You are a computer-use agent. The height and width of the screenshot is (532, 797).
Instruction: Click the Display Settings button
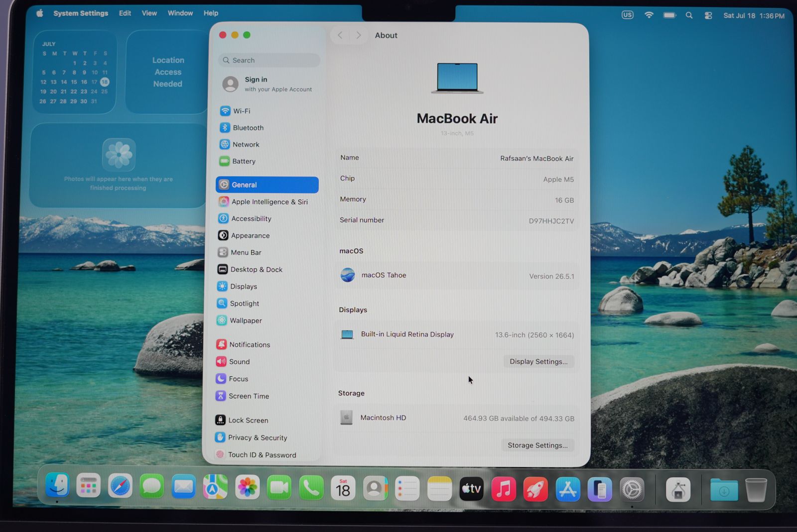point(538,361)
